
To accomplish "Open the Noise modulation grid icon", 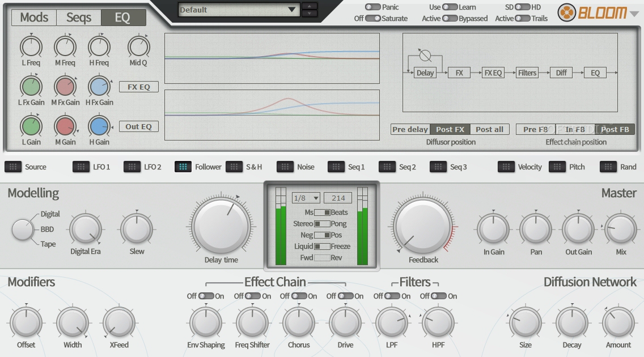I will (x=285, y=167).
